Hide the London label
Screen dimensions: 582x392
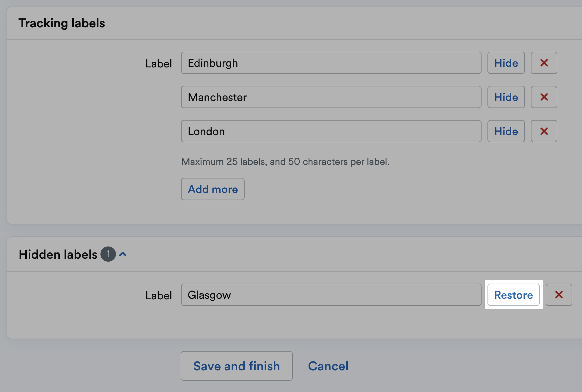coord(506,131)
